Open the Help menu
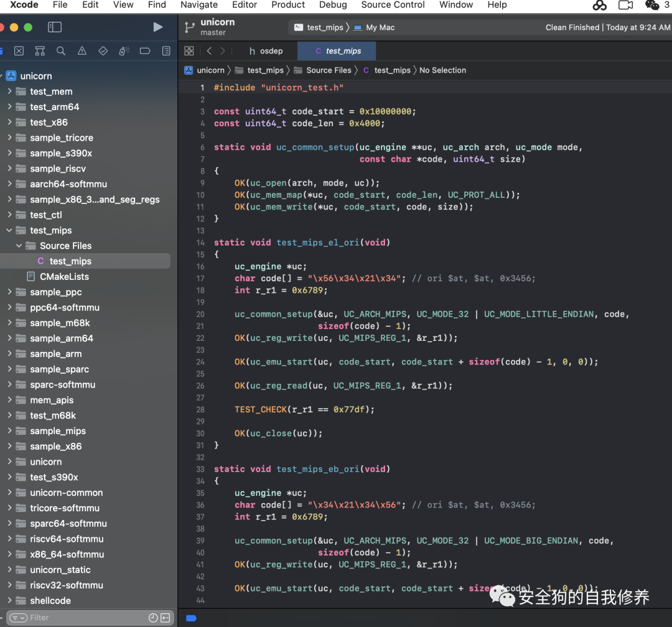Image resolution: width=672 pixels, height=627 pixels. 497,5
